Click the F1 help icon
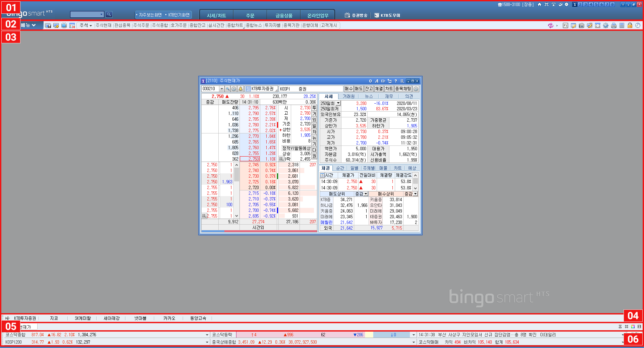The image size is (644, 348). (x=566, y=25)
